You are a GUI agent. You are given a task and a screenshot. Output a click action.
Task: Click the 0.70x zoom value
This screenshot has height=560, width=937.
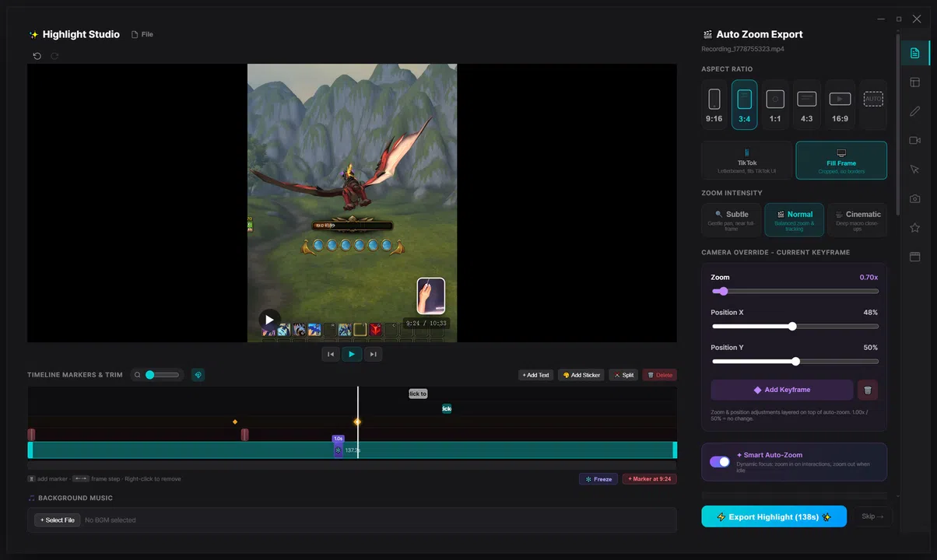(869, 277)
